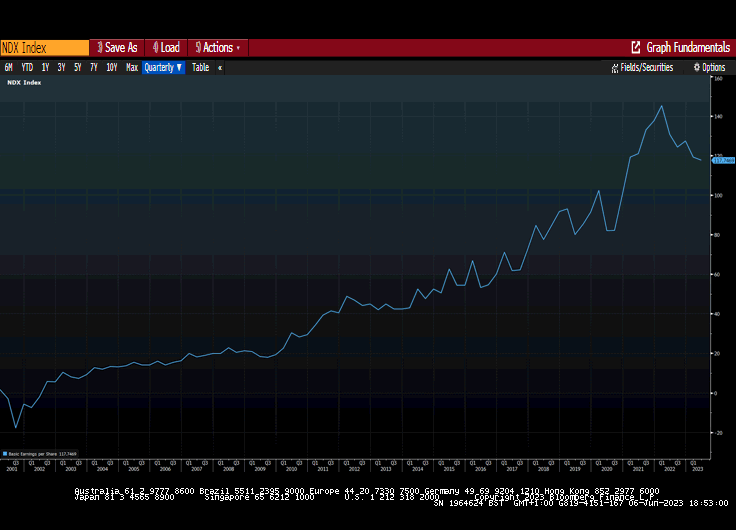The height and width of the screenshot is (530, 736).
Task: Select the 10Y time range
Action: coord(111,68)
